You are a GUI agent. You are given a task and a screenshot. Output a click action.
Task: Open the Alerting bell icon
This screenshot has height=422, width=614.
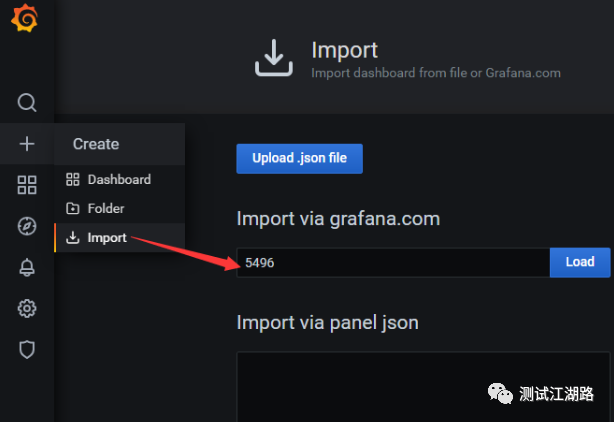pos(27,267)
